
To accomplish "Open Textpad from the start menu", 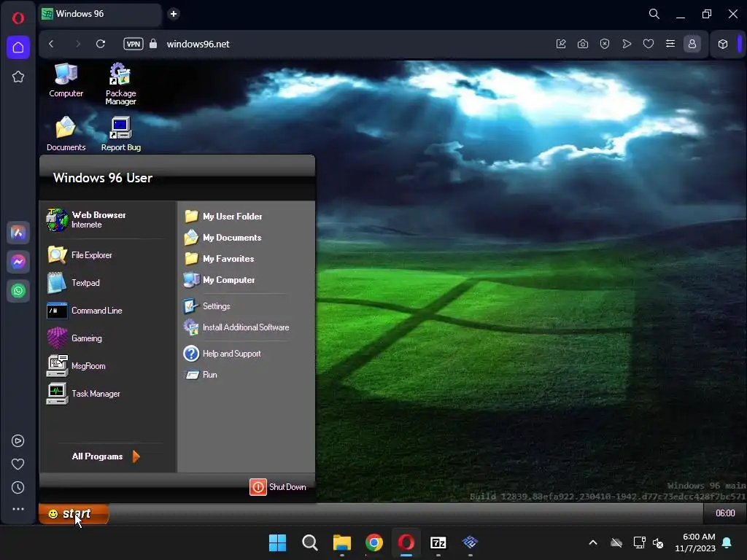I will [74, 283].
